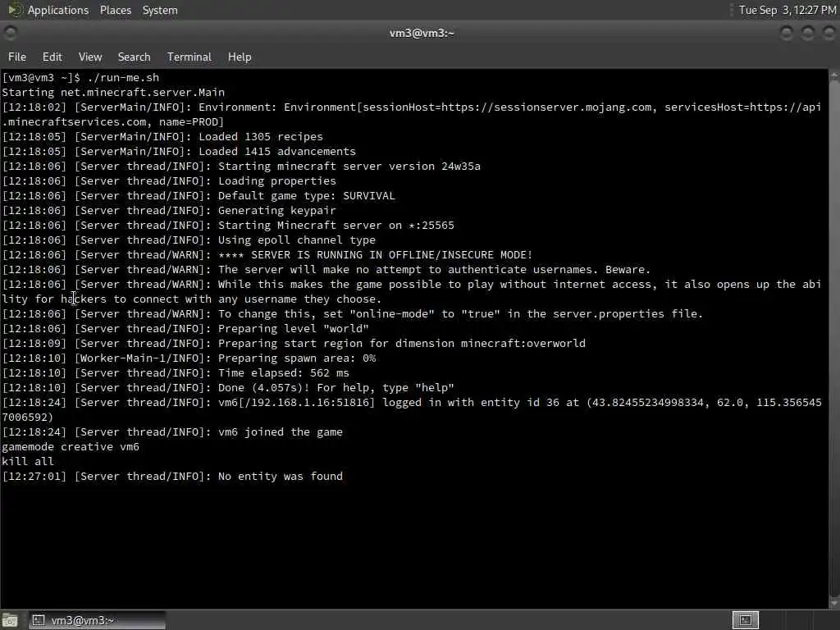The height and width of the screenshot is (630, 840).
Task: Click the "Loading properties" line
Action: click(169, 181)
